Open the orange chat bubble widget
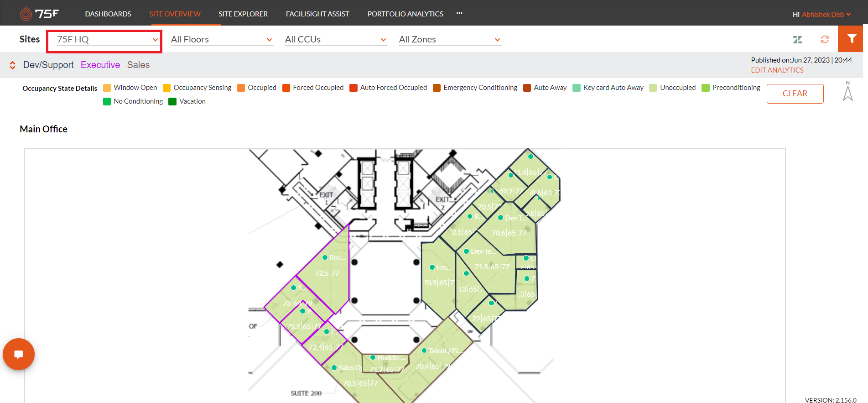868x403 pixels. (19, 354)
